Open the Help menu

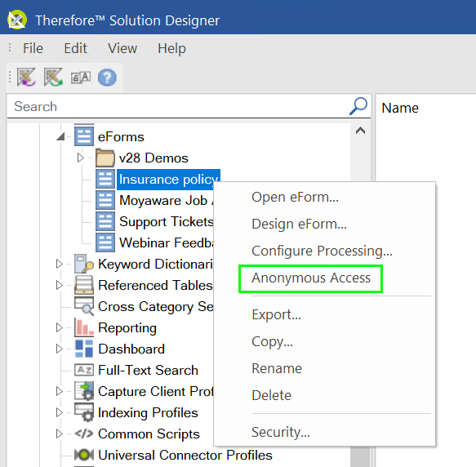pos(171,49)
